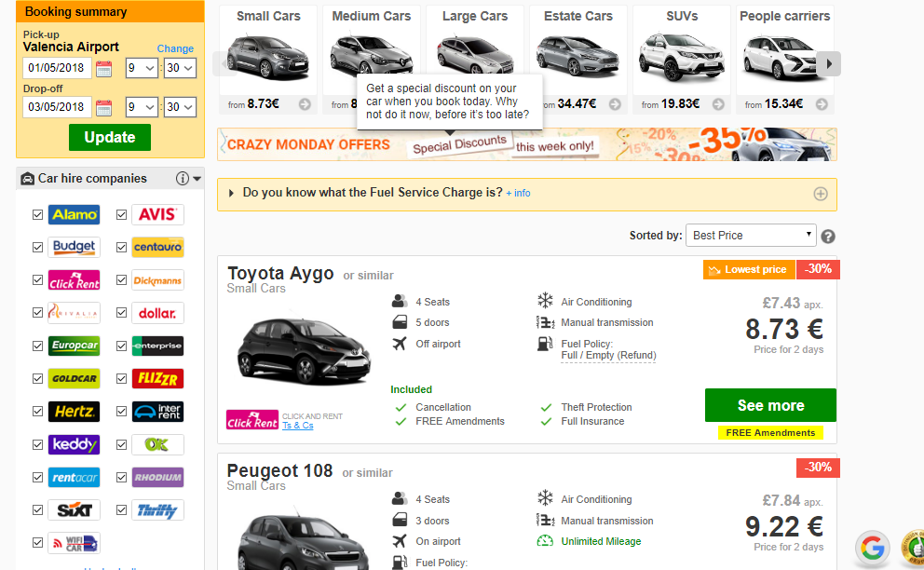Select the SUVs category

pos(682,59)
